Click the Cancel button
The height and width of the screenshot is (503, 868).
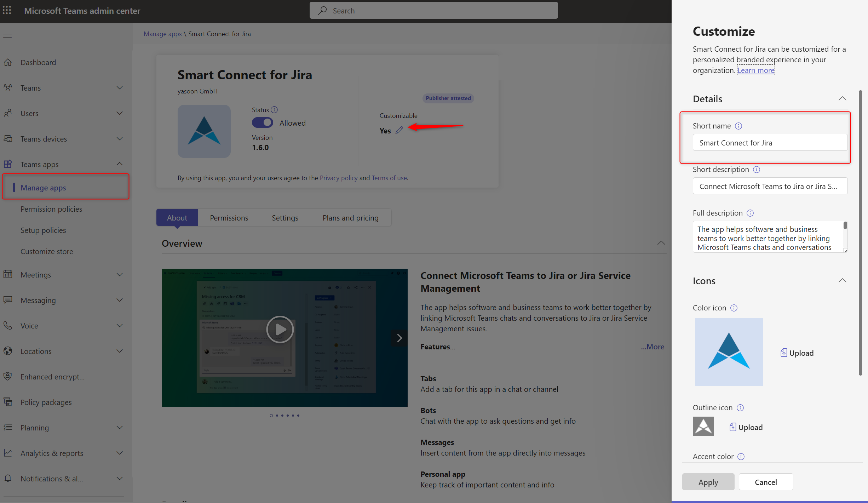[x=766, y=482]
